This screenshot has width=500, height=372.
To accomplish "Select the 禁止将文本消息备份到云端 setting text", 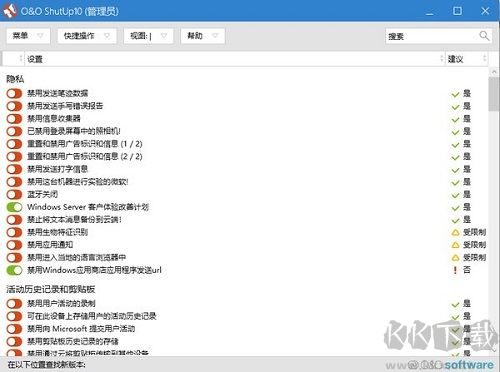I will point(74,220).
